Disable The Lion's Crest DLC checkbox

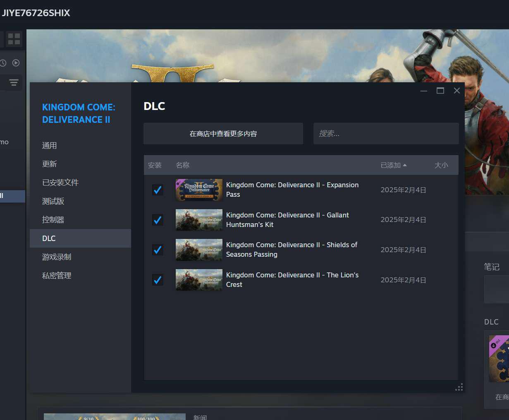tap(158, 280)
